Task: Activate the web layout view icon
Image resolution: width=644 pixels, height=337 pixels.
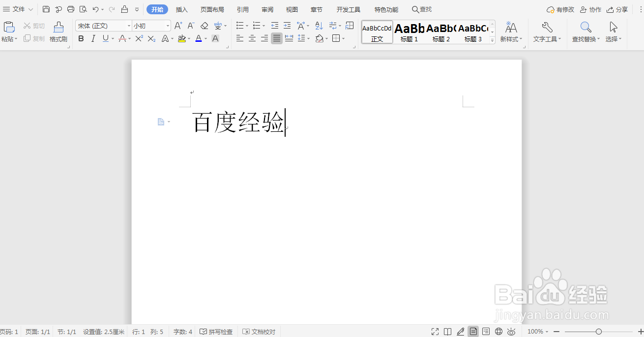Action: coord(498,331)
